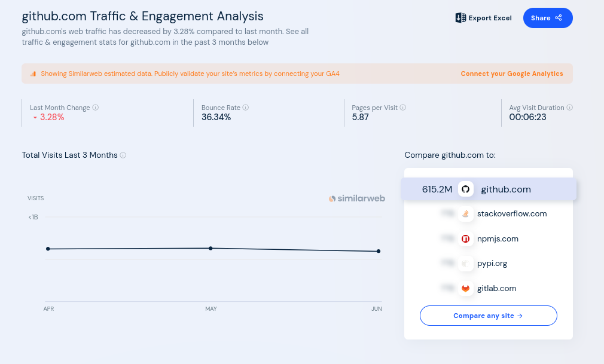
Task: Click the Stack Overflow logo icon
Action: [x=465, y=214]
